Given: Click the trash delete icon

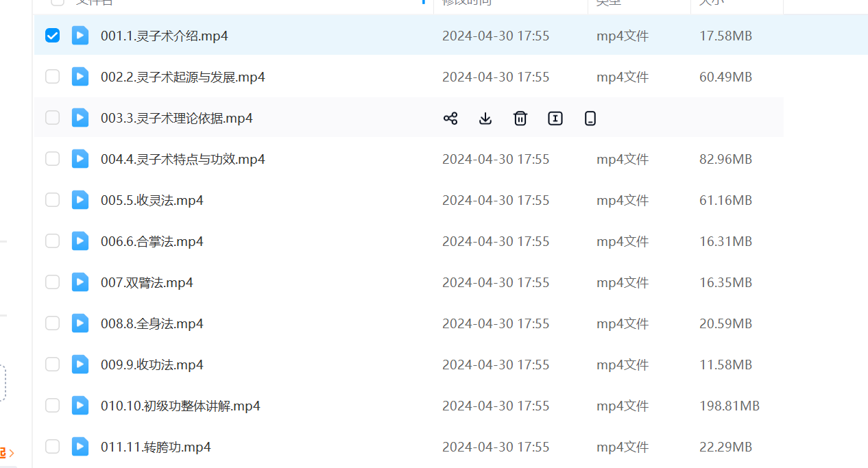Looking at the screenshot, I should pyautogui.click(x=520, y=119).
